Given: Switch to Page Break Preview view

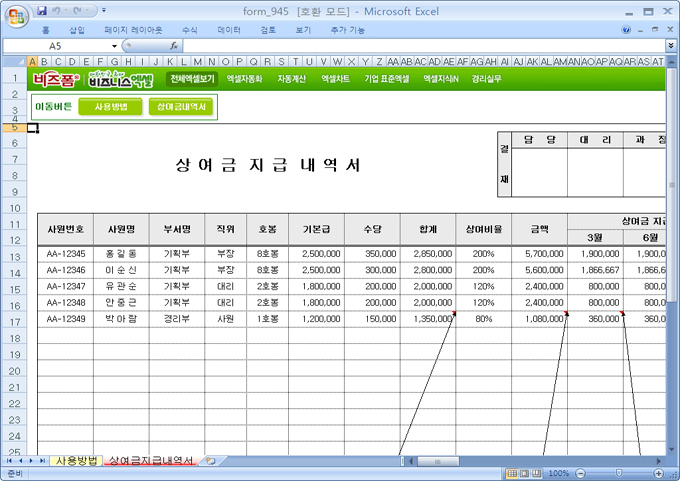Looking at the screenshot, I should [x=537, y=472].
